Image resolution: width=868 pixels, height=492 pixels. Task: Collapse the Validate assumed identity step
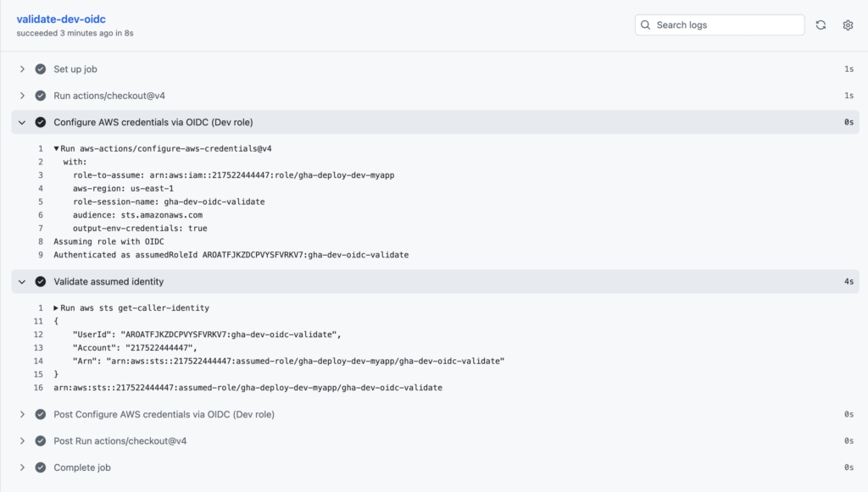22,280
